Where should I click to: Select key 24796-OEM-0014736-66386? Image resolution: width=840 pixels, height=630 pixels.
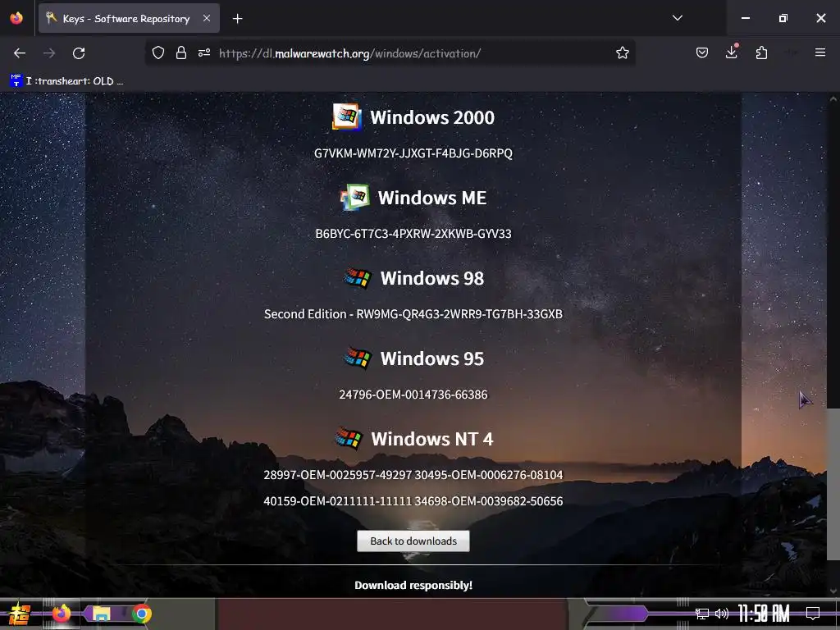coord(413,395)
